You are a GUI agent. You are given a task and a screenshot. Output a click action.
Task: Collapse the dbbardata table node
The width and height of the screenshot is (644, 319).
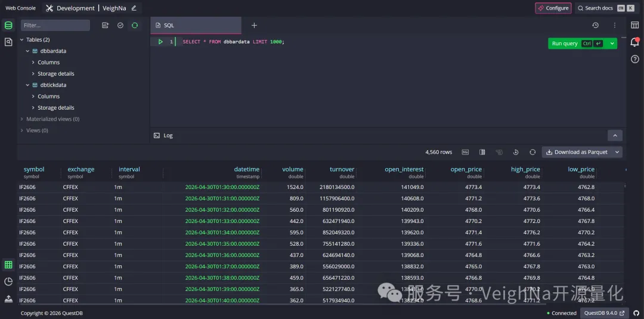pyautogui.click(x=28, y=51)
